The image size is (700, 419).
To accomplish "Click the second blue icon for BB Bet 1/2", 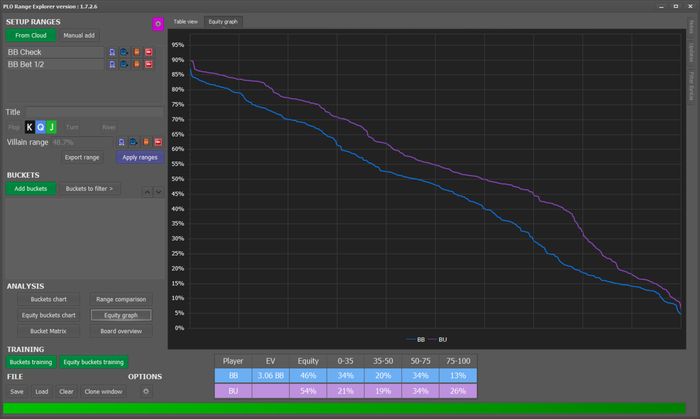I will [x=124, y=64].
